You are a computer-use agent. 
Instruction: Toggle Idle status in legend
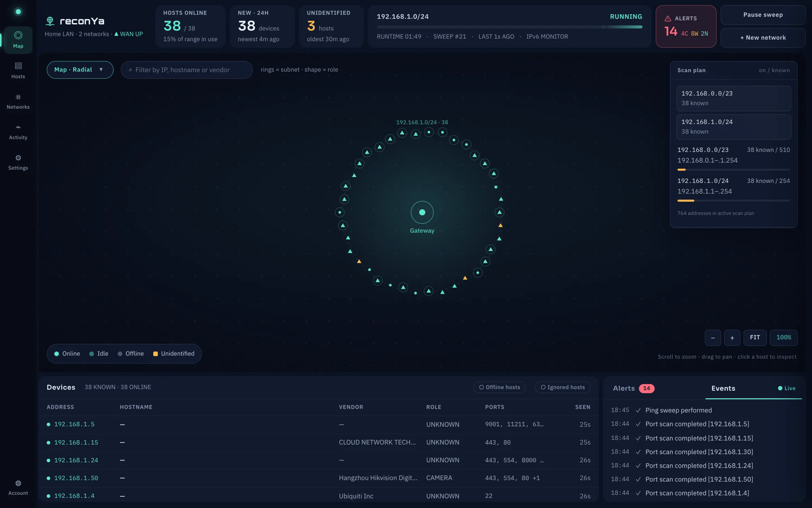(x=99, y=354)
